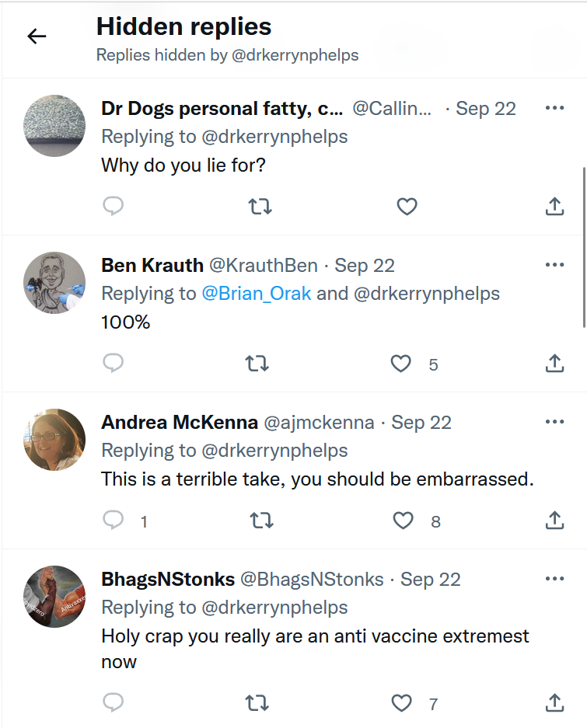Like Ben Krauth's reply with 5 likes

pos(400,363)
